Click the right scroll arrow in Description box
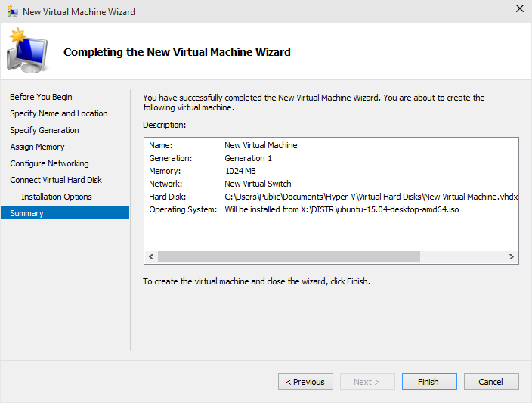 (511, 256)
